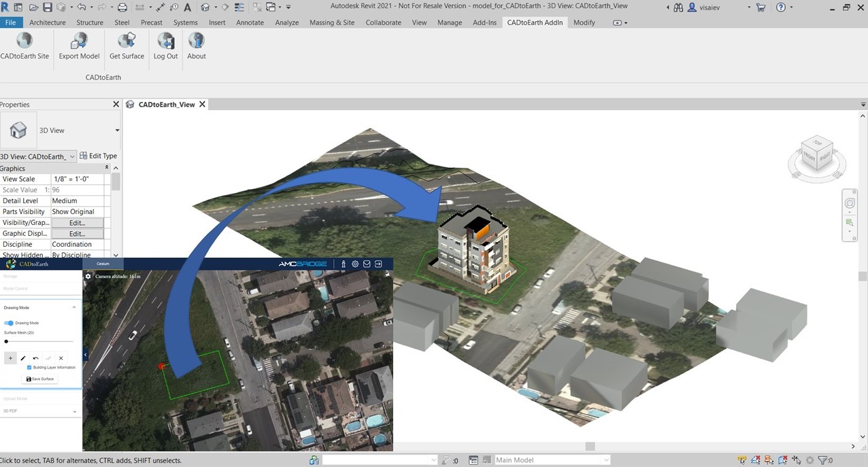Select the Cesium tab in CADtoEarth
This screenshot has width=868, height=467.
tap(103, 264)
